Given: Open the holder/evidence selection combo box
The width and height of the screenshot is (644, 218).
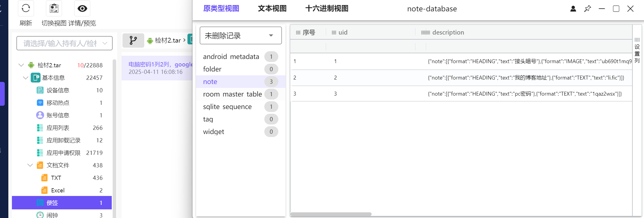Looking at the screenshot, I should pos(65,43).
